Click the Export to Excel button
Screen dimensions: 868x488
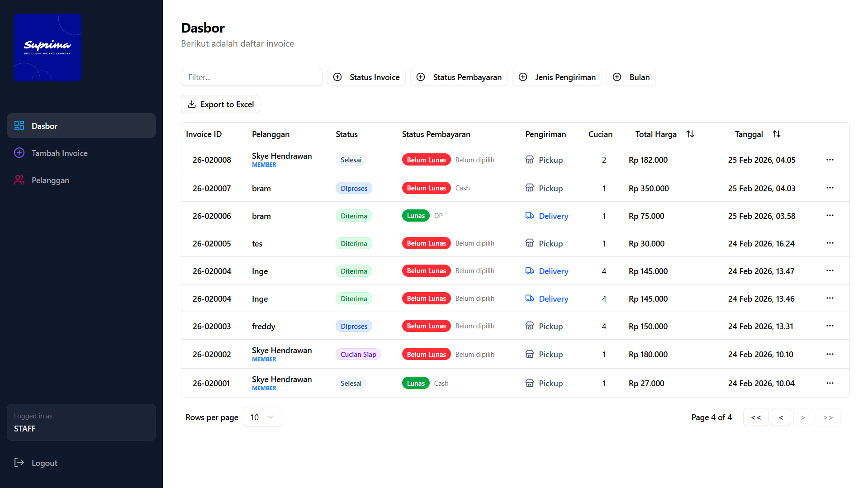point(220,104)
